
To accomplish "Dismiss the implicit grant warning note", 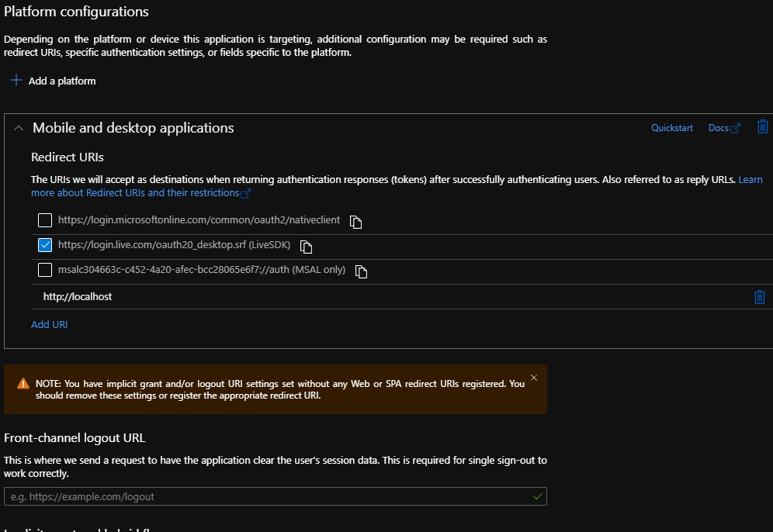I will [x=533, y=378].
